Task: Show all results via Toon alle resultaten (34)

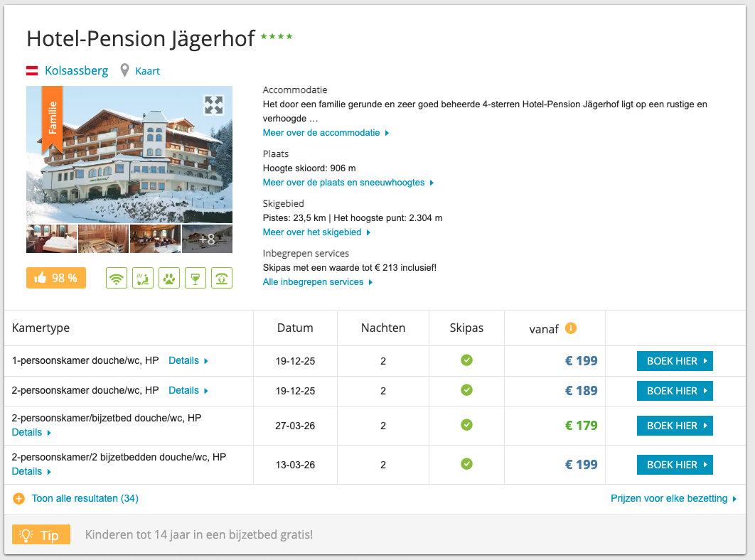Action: point(85,499)
